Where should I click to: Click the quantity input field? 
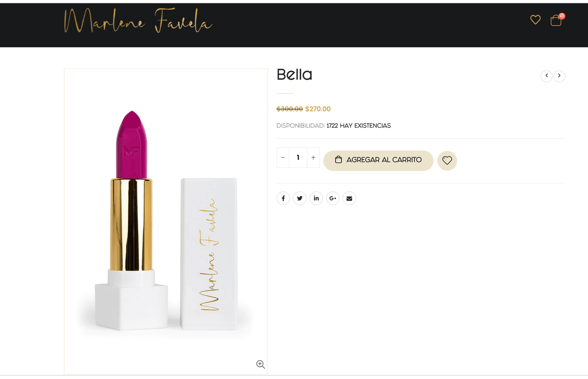click(298, 158)
